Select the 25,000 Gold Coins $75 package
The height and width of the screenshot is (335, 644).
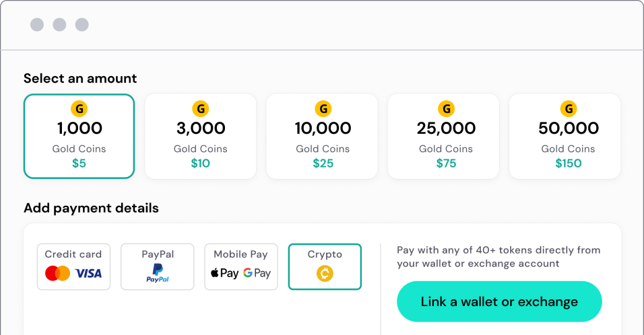(x=446, y=136)
